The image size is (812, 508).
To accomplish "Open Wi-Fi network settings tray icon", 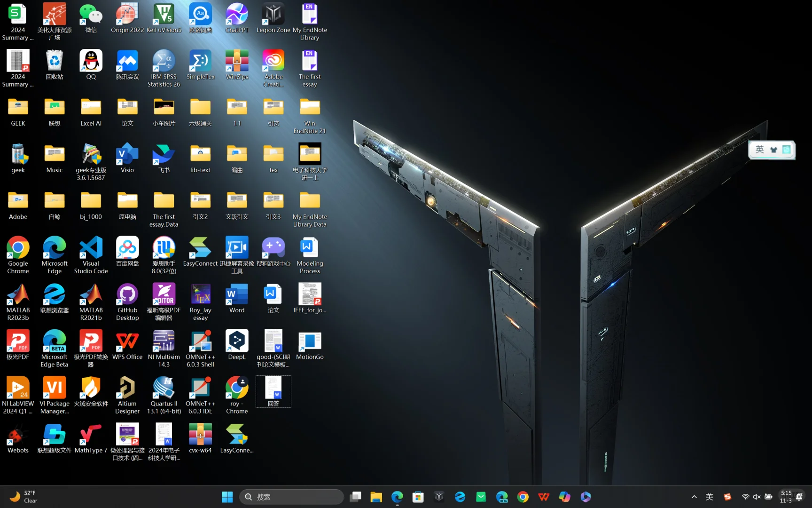I will coord(745,497).
